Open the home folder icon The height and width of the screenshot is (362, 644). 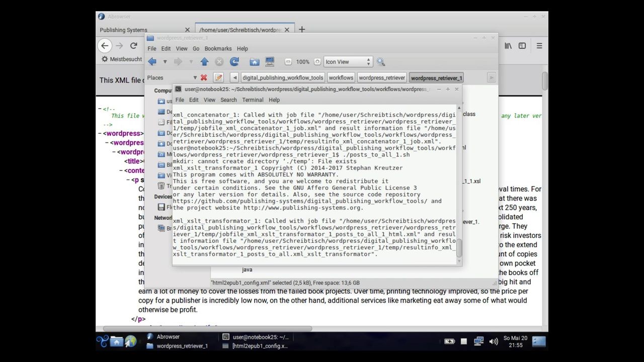pyautogui.click(x=255, y=62)
